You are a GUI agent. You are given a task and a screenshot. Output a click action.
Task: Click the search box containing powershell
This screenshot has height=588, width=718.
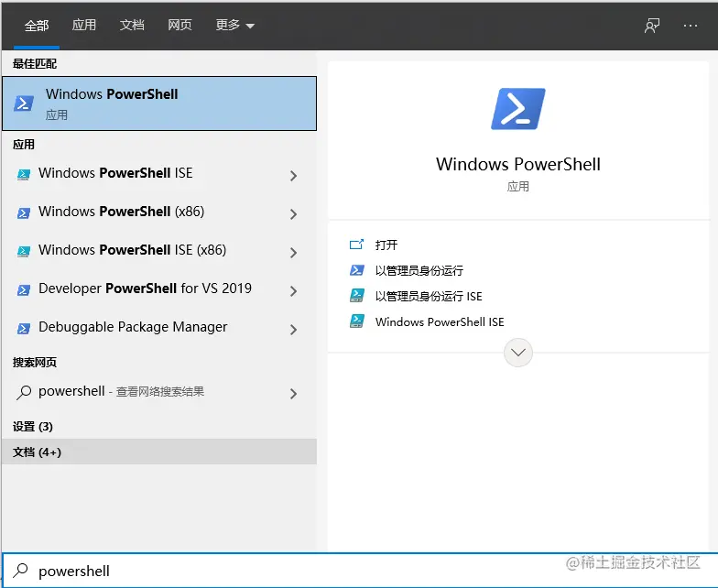359,571
